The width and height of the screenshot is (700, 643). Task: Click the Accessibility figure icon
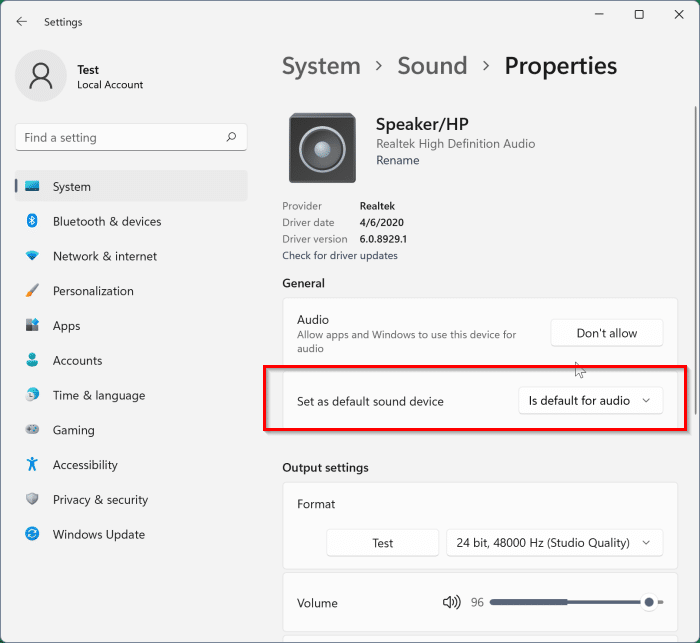32,464
